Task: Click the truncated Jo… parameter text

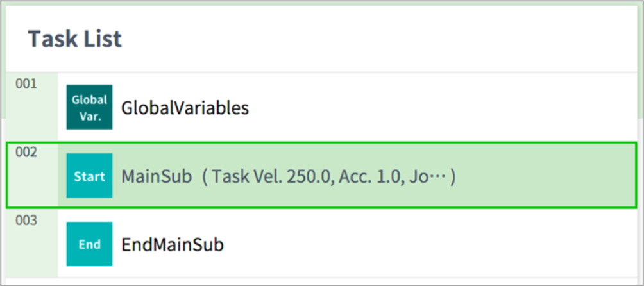Action: tap(425, 176)
